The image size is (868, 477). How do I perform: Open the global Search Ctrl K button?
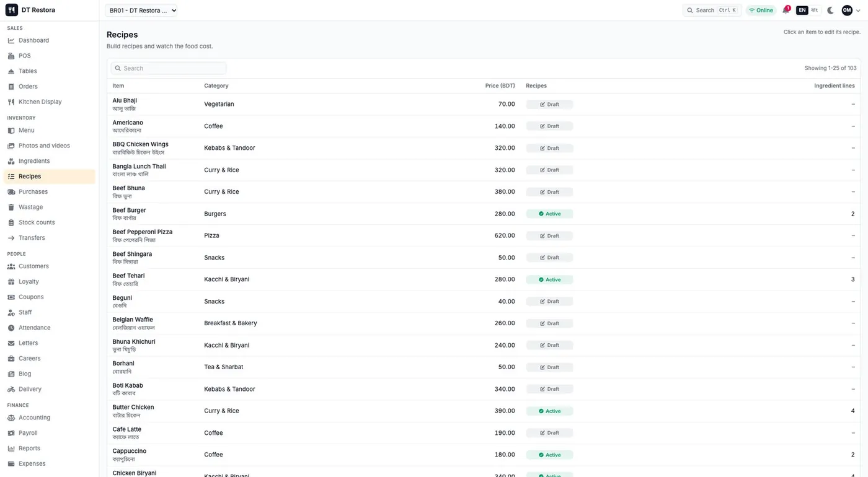(x=712, y=11)
